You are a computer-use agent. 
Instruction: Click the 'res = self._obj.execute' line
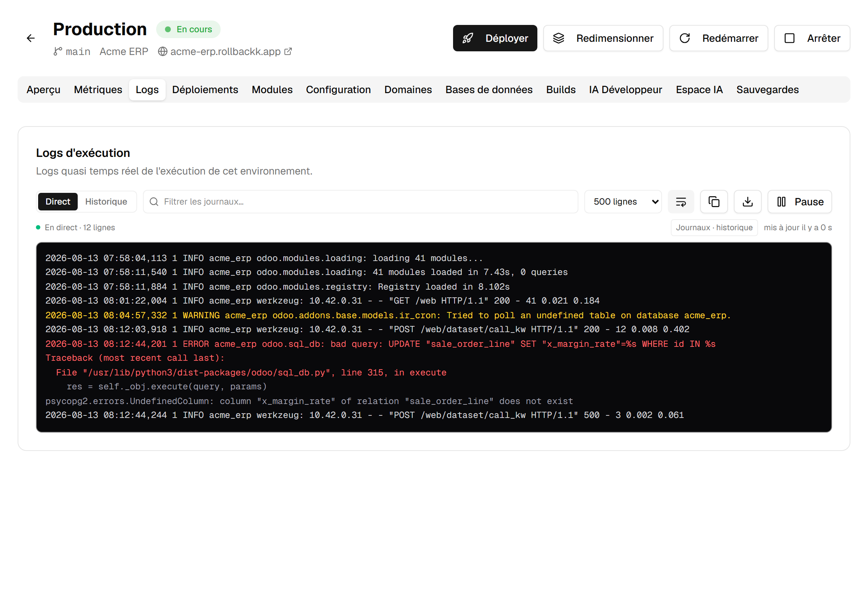(x=167, y=387)
